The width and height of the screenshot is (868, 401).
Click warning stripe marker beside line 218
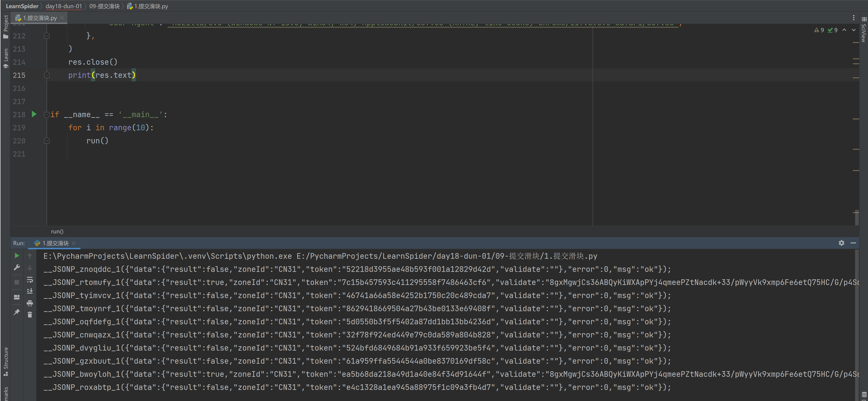click(856, 119)
